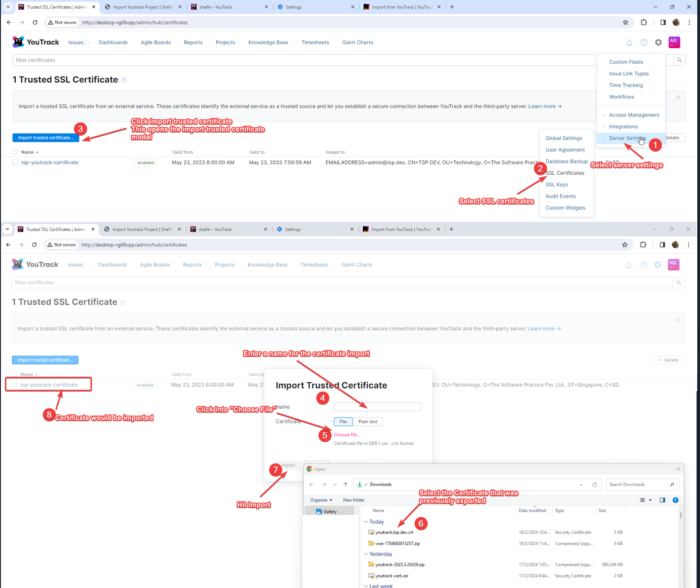The image size is (700, 588).
Task: Open the Agile Boards tab in top navigation
Action: [x=156, y=42]
